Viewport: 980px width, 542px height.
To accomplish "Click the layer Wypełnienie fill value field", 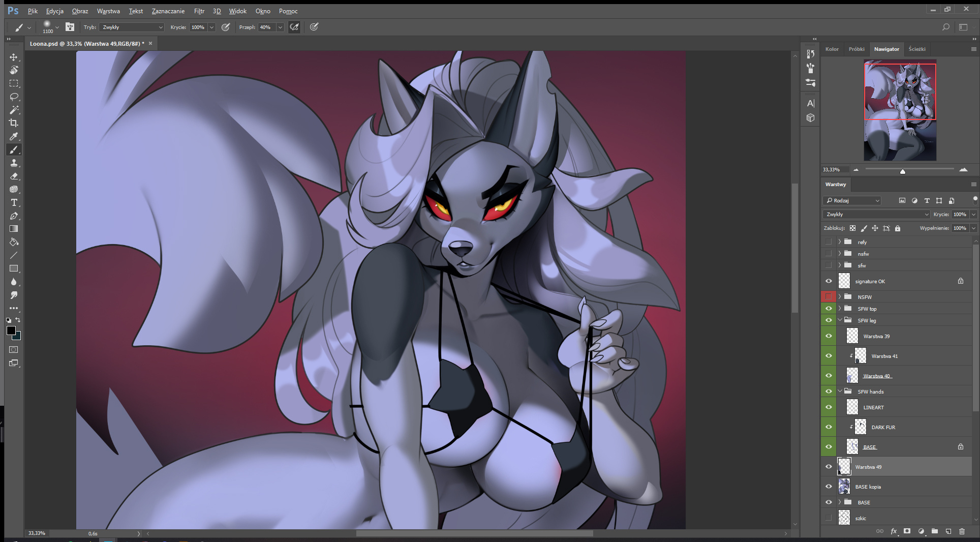I will click(x=960, y=228).
